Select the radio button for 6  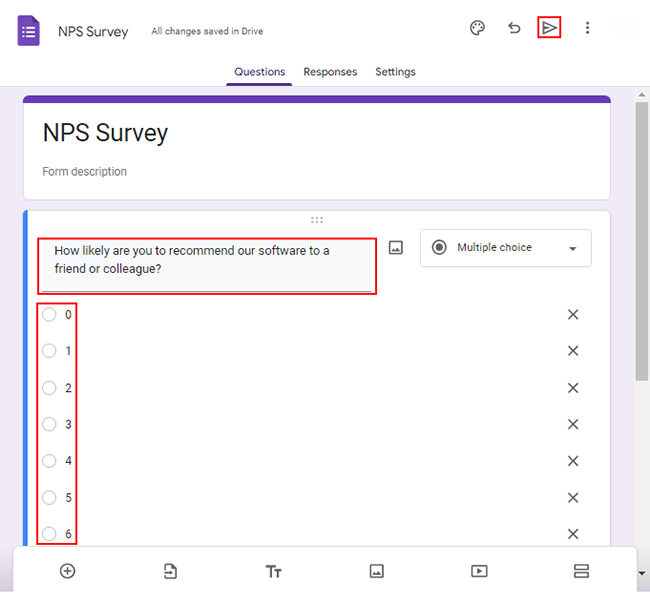[49, 534]
